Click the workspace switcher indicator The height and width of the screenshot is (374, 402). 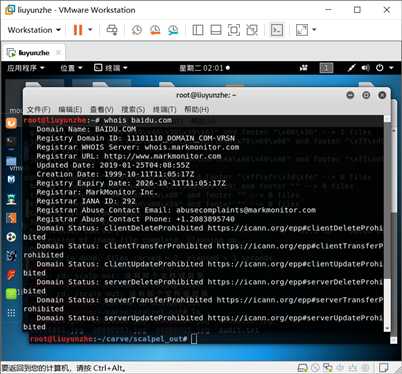tap(326, 68)
